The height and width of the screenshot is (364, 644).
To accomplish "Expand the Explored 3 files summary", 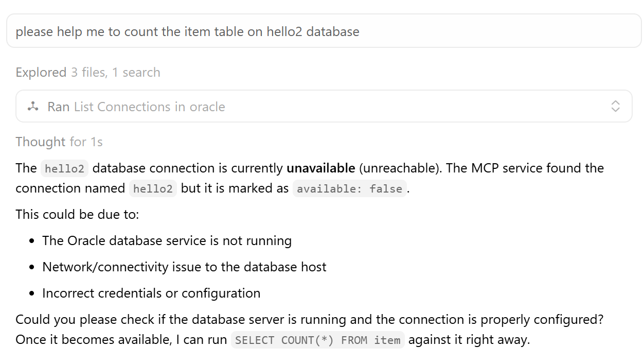I will pyautogui.click(x=87, y=73).
